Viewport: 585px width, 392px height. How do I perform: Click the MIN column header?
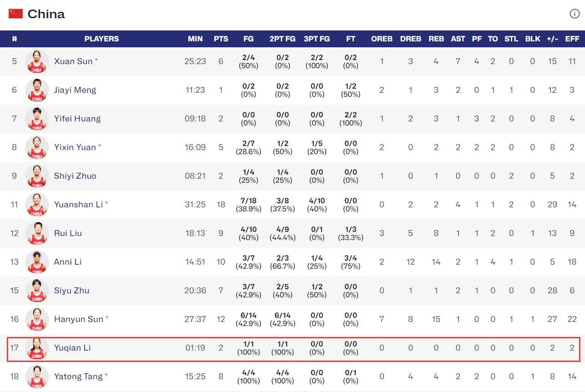point(195,39)
